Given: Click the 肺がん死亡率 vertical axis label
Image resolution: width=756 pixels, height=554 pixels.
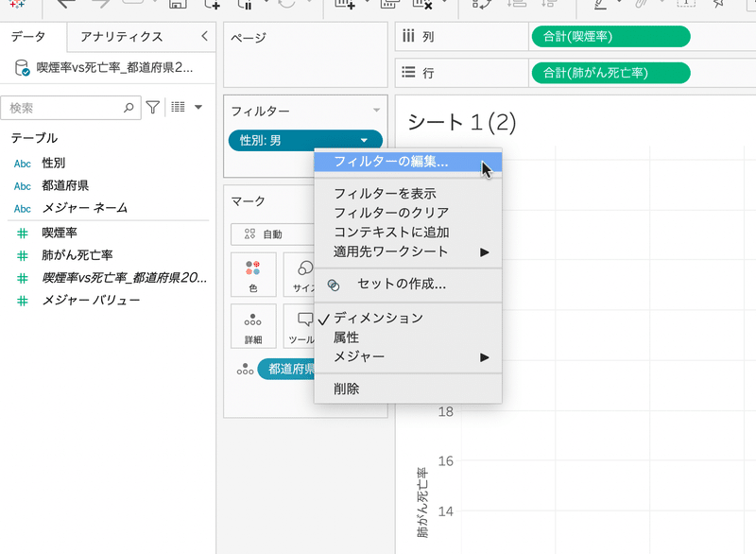Looking at the screenshot, I should click(422, 502).
